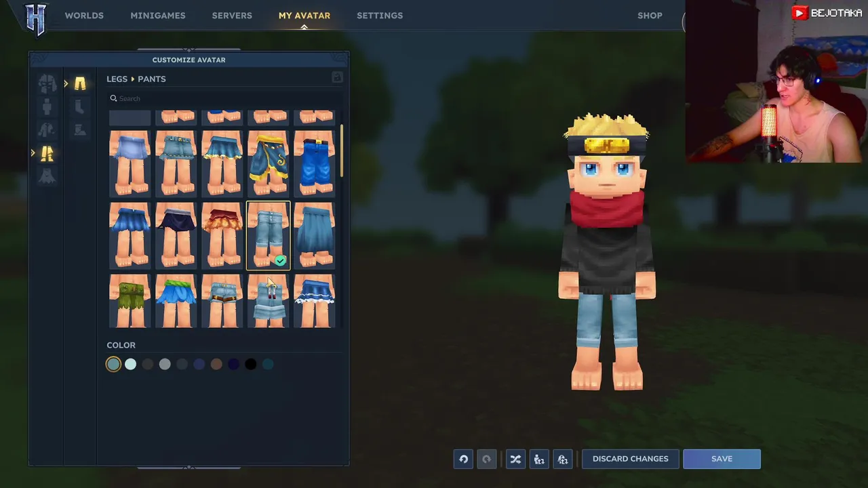Image resolution: width=868 pixels, height=488 pixels.
Task: Click the Color section label
Action: click(x=121, y=345)
